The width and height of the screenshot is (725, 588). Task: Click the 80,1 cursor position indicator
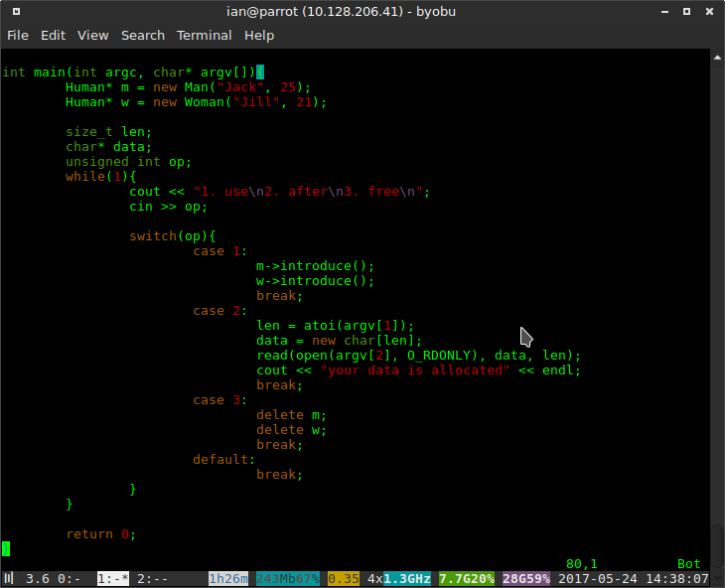[582, 564]
